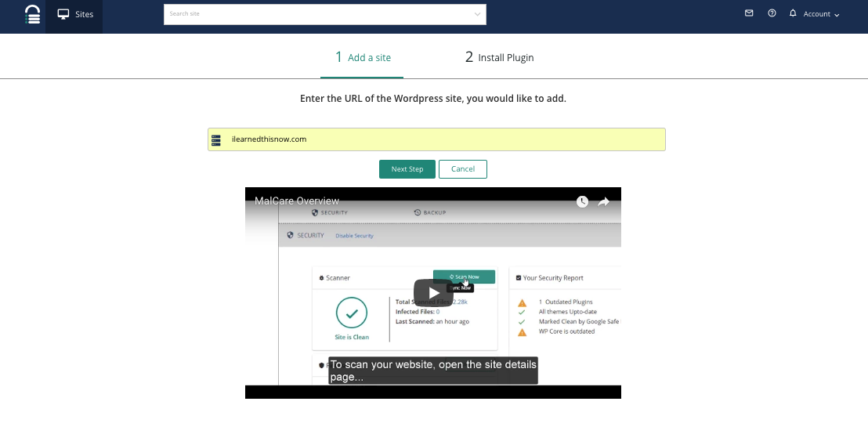Viewport: 868px width, 434px height.
Task: Click the Scan Now button in video
Action: pos(464,277)
